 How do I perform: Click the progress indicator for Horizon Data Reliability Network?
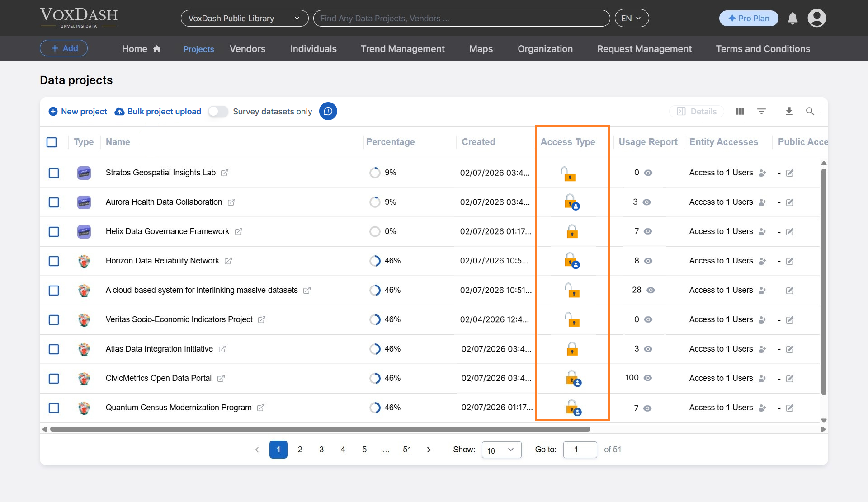point(375,261)
